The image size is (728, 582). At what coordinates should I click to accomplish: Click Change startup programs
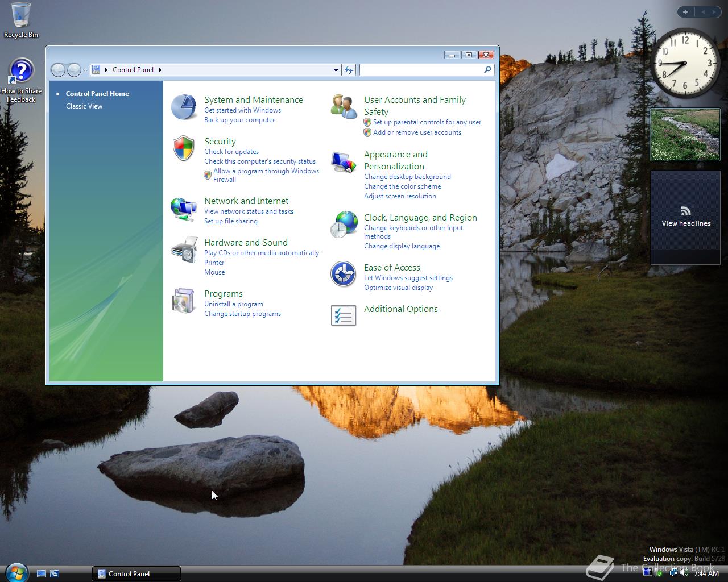coord(242,314)
